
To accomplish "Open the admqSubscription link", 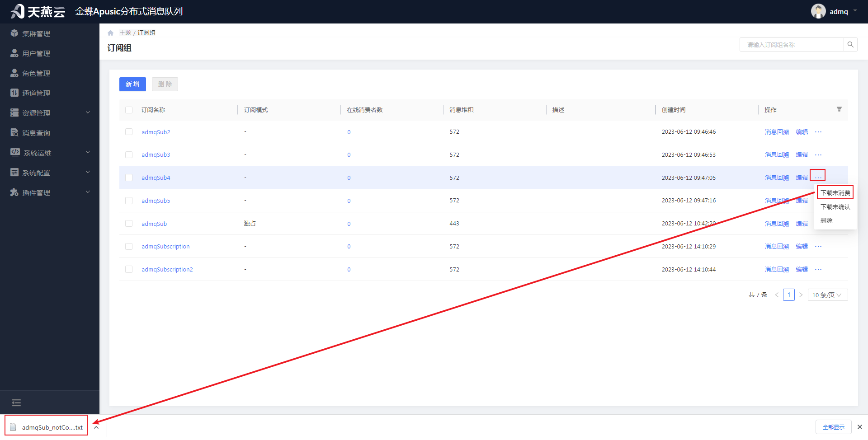I will tap(165, 247).
